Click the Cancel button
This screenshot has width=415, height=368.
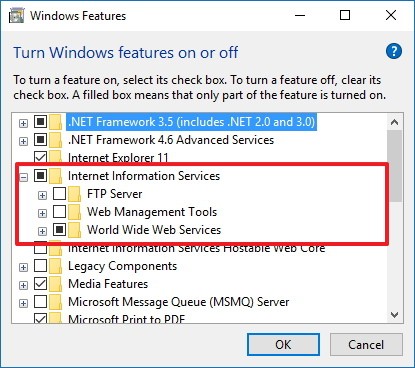pyautogui.click(x=366, y=345)
